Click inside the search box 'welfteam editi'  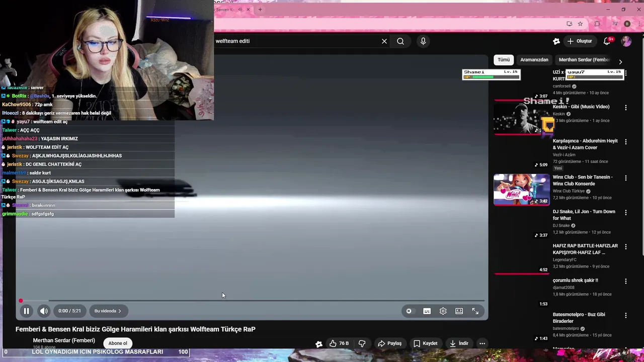pyautogui.click(x=297, y=41)
